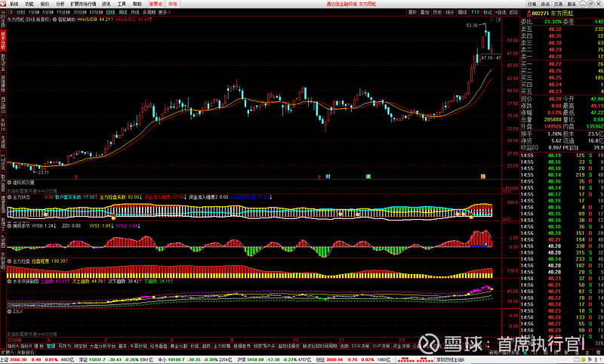
Task: Select the 1分钟 period
Action: [34, 12]
